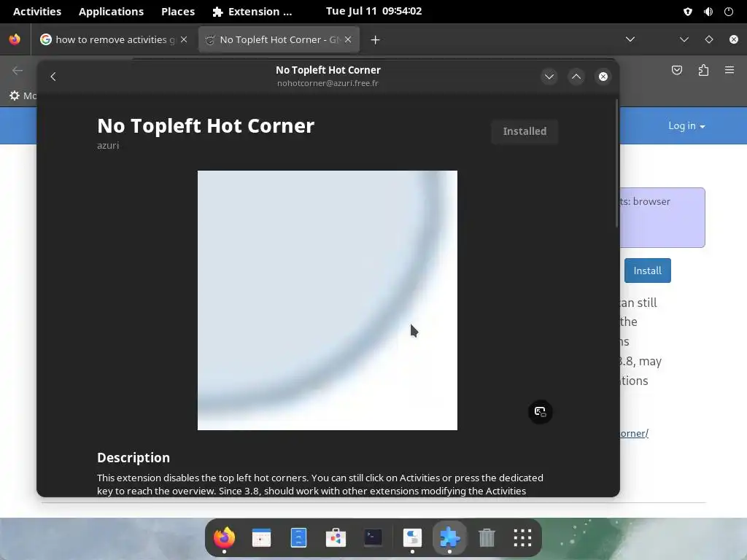This screenshot has width=747, height=560.
Task: Click the dialog's up chevron button
Action: tap(576, 77)
